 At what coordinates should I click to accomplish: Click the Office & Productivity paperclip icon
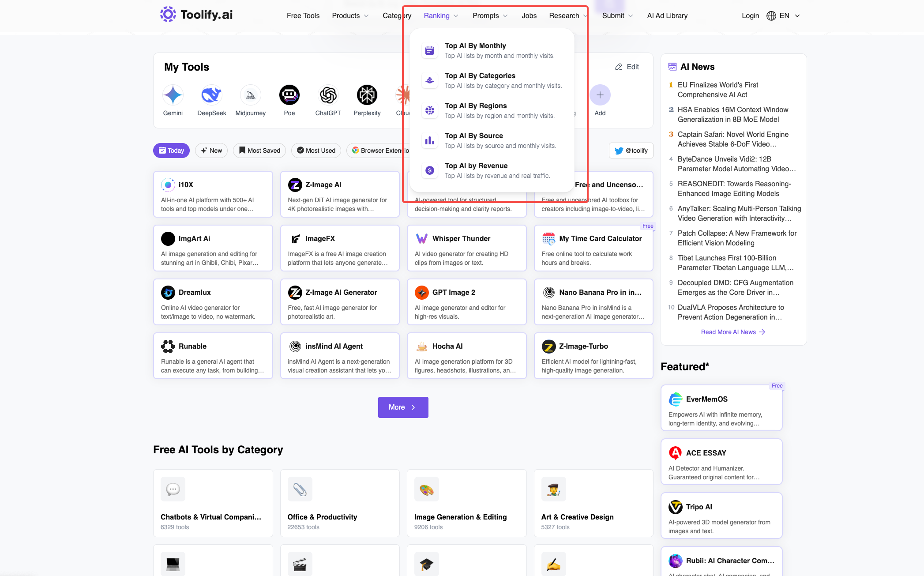pos(300,489)
